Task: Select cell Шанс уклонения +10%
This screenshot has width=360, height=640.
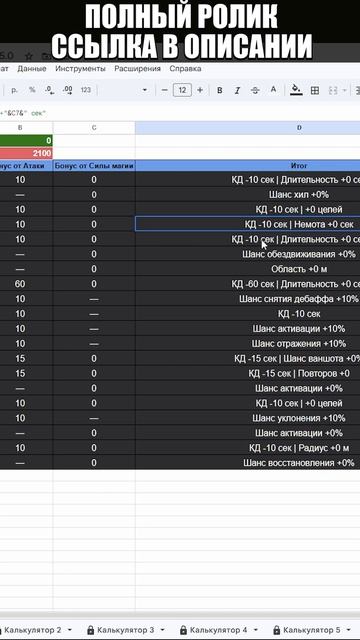Action: 248,418
